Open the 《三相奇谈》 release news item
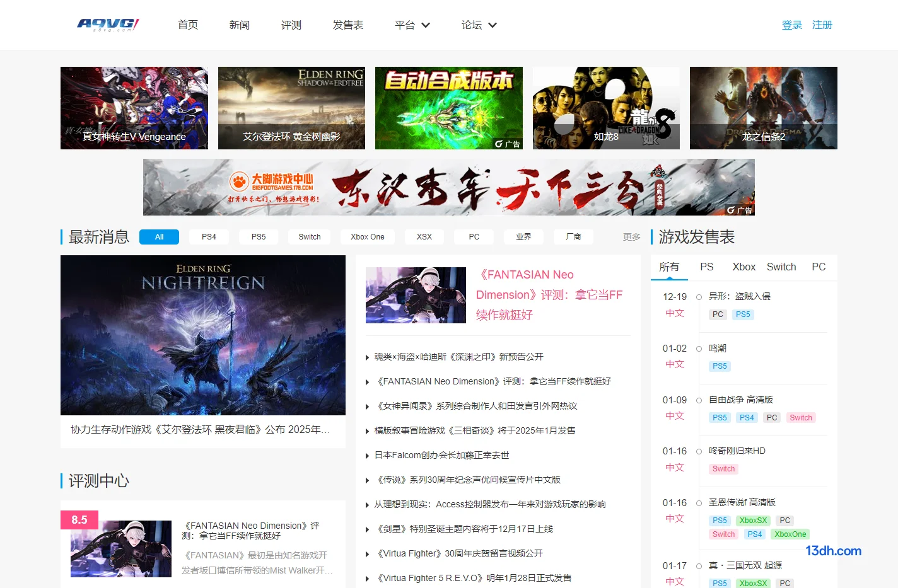This screenshot has height=588, width=898. (x=475, y=430)
